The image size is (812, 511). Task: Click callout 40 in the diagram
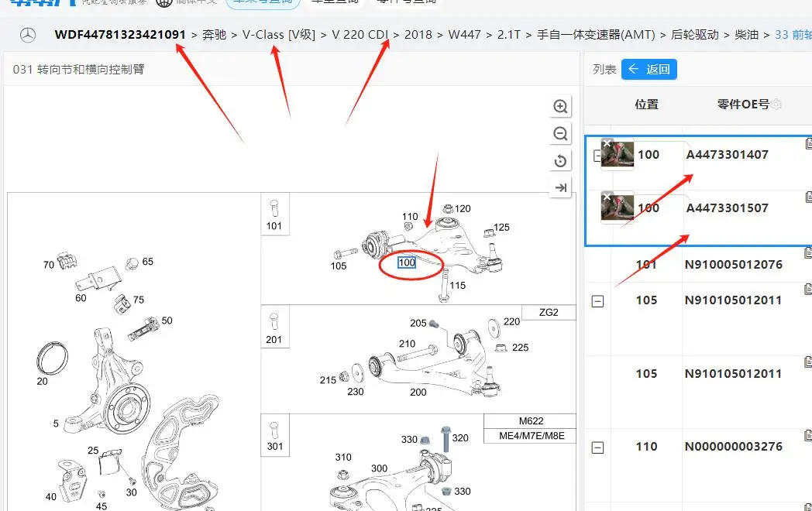pos(51,497)
